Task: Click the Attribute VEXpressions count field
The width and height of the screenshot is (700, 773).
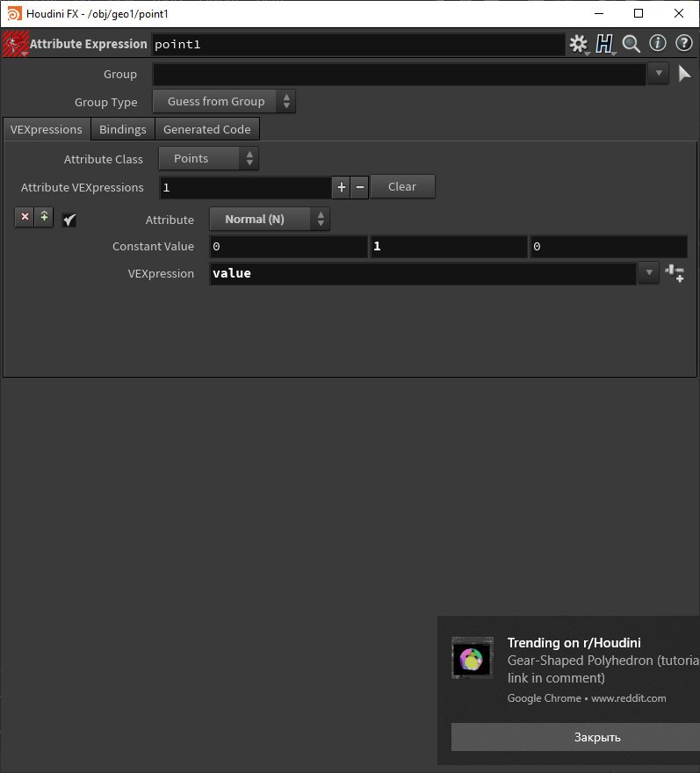Action: [246, 188]
